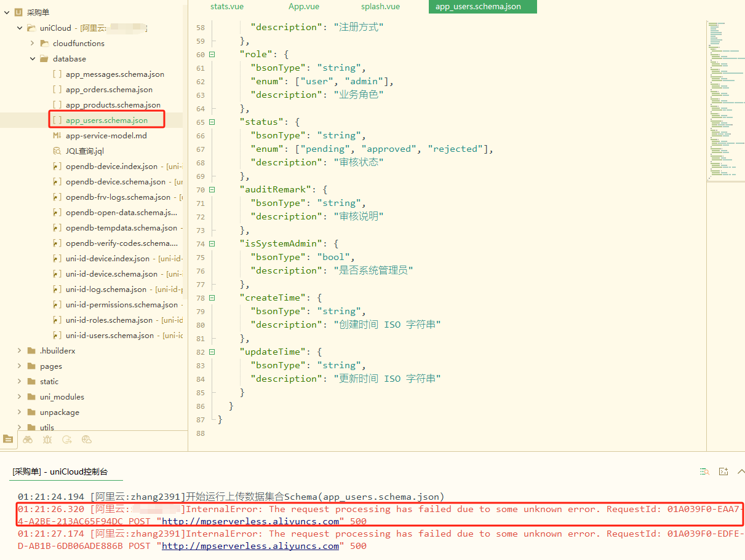
Task: Collapse the database folder
Action: click(x=33, y=58)
